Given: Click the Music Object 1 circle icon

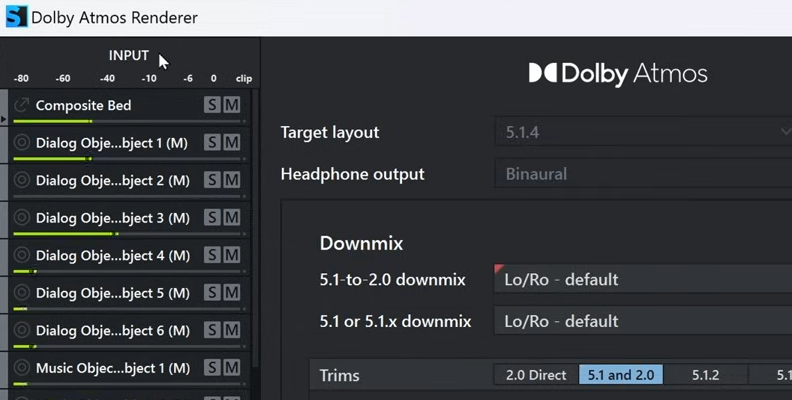Looking at the screenshot, I should coord(22,368).
